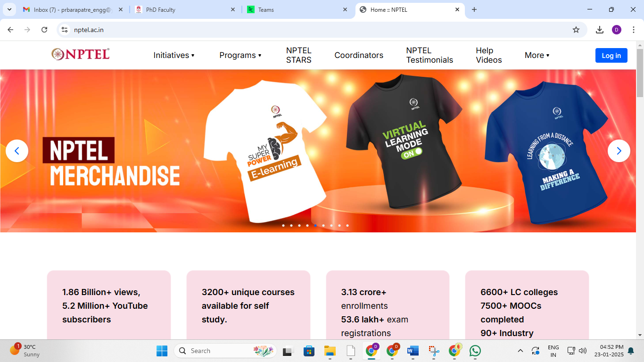644x362 pixels.
Task: Go to the previous carousel slide
Action: click(17, 151)
